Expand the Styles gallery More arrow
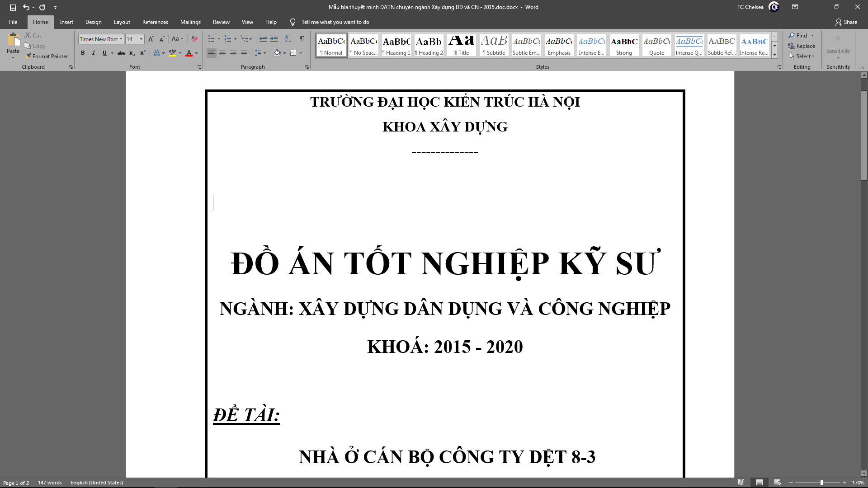Screen dimensions: 868x488 [x=774, y=55]
